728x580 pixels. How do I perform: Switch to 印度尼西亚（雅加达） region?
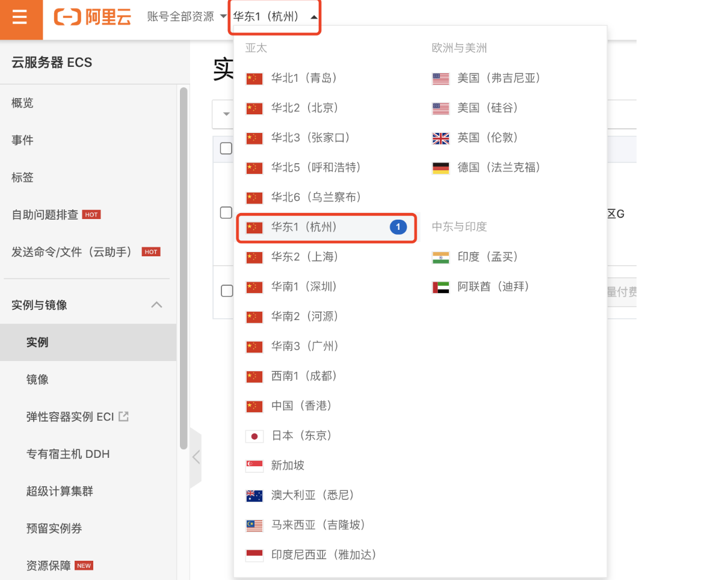click(325, 555)
